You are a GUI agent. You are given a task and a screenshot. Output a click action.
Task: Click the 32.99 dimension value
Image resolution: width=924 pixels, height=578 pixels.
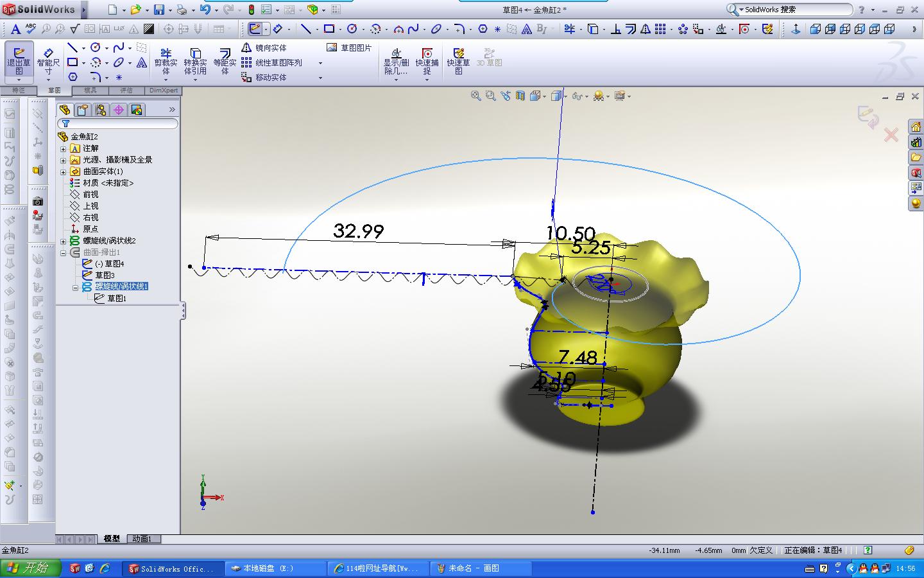(359, 231)
